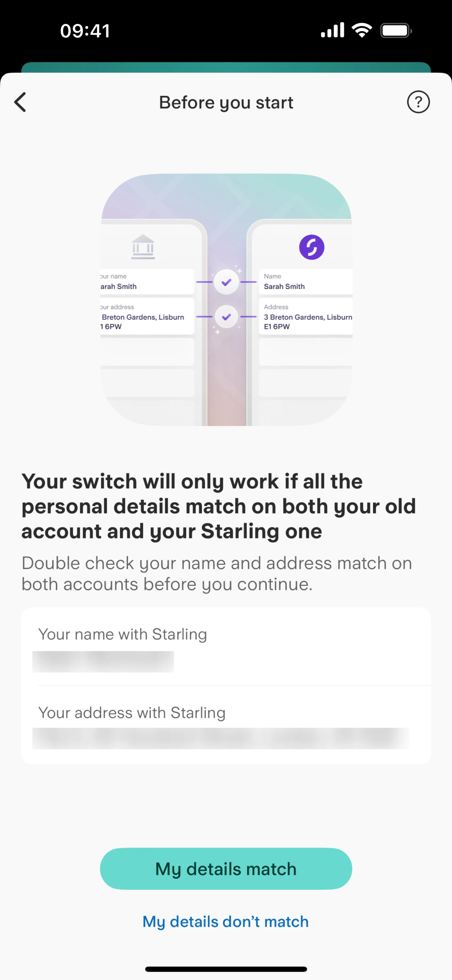Tap the grey bank building icon

click(x=143, y=247)
